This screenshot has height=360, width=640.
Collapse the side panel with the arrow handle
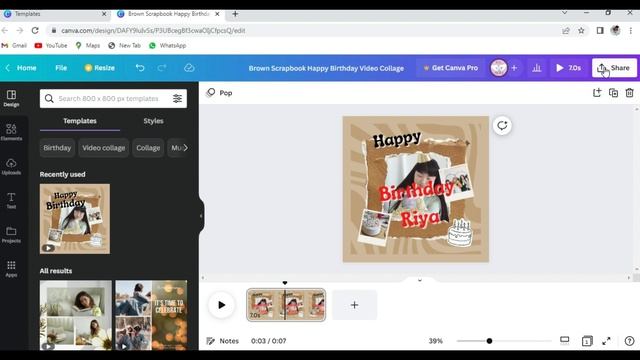[201, 216]
